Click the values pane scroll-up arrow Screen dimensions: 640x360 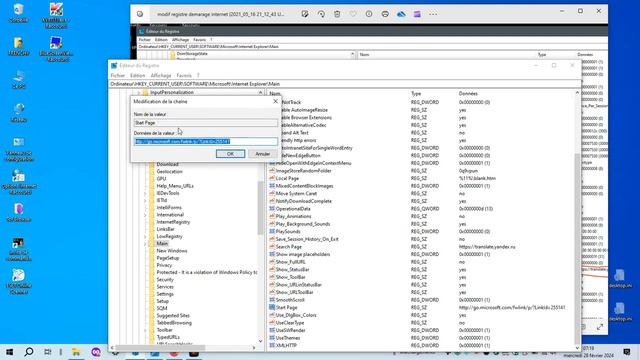(577, 93)
